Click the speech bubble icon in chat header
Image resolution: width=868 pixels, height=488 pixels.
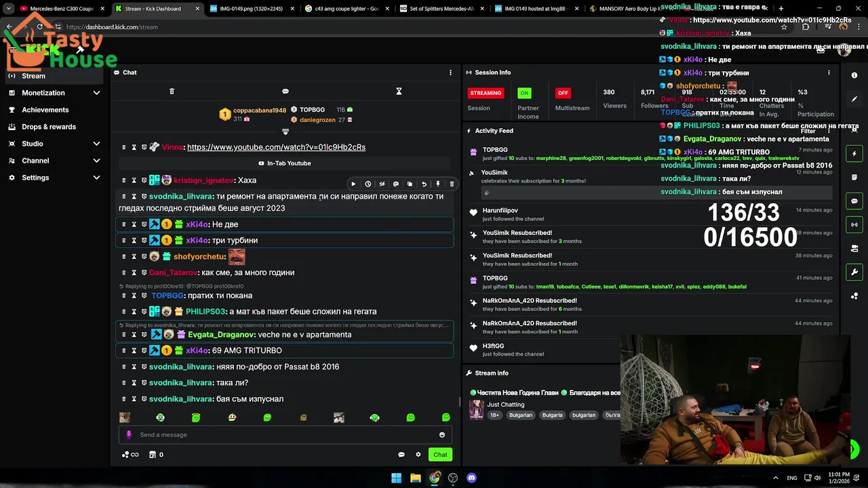(x=285, y=91)
